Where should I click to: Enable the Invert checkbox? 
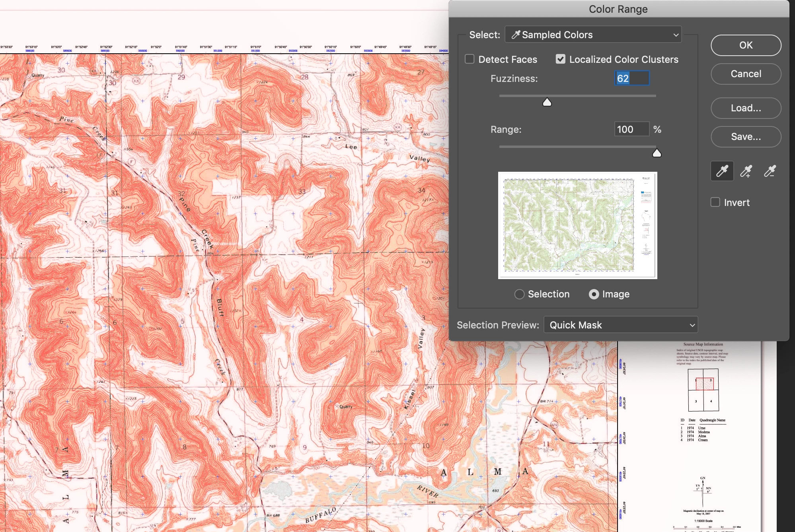pyautogui.click(x=715, y=202)
